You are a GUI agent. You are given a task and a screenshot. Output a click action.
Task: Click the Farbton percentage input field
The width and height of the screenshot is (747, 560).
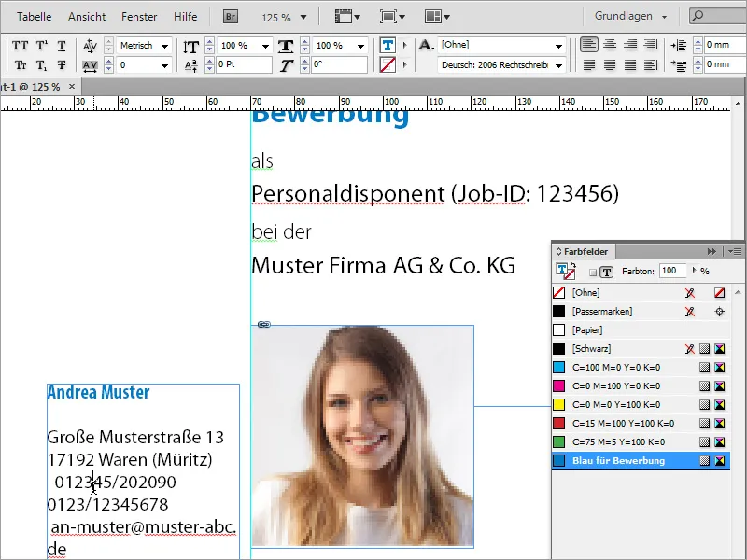pyautogui.click(x=671, y=271)
